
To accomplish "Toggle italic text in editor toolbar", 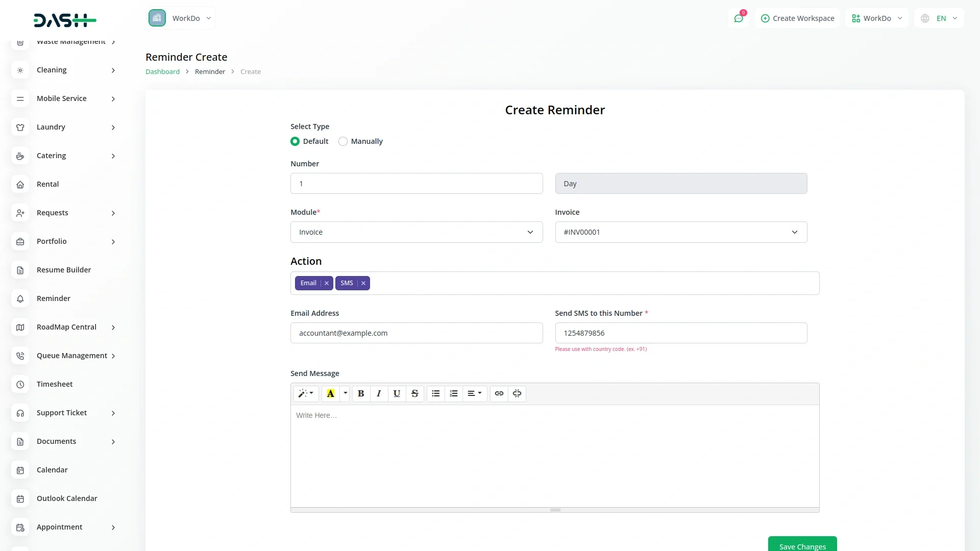I will [379, 393].
